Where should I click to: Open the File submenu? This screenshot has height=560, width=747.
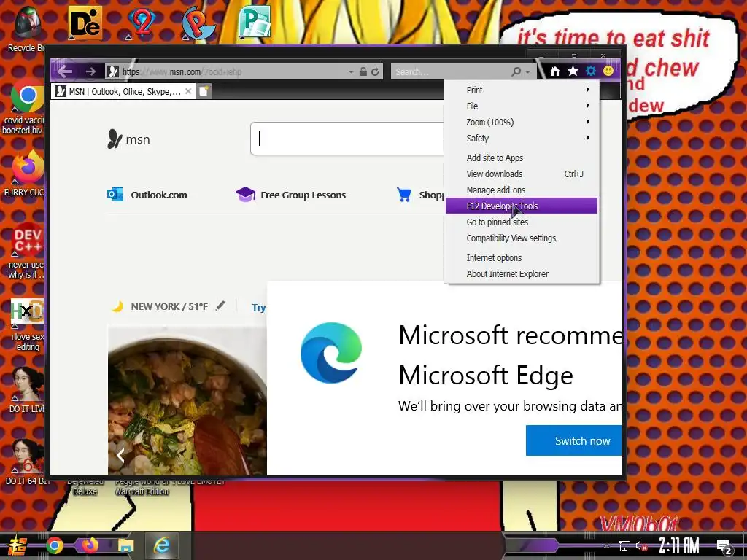click(x=522, y=106)
